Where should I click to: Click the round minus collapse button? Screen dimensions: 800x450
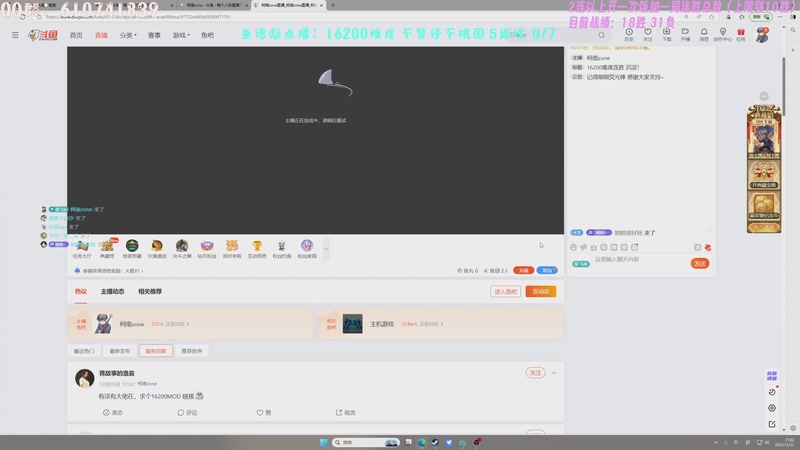764,96
